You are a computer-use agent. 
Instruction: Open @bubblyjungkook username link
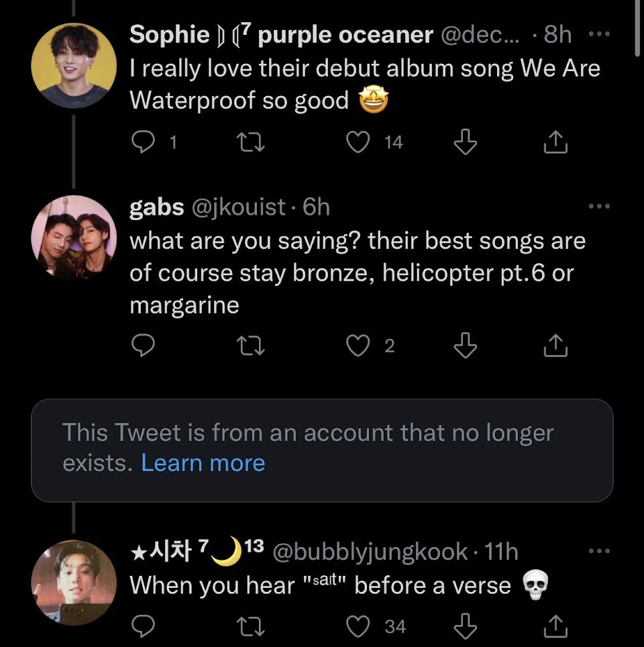point(369,552)
